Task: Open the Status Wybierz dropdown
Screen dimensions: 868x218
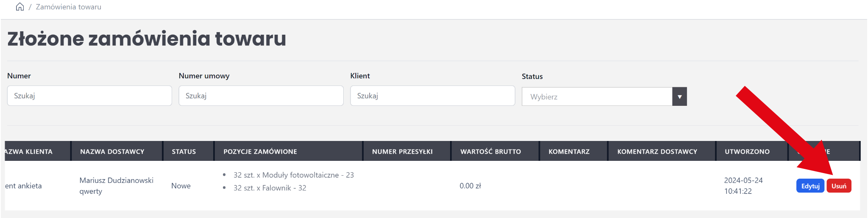Action: click(597, 97)
